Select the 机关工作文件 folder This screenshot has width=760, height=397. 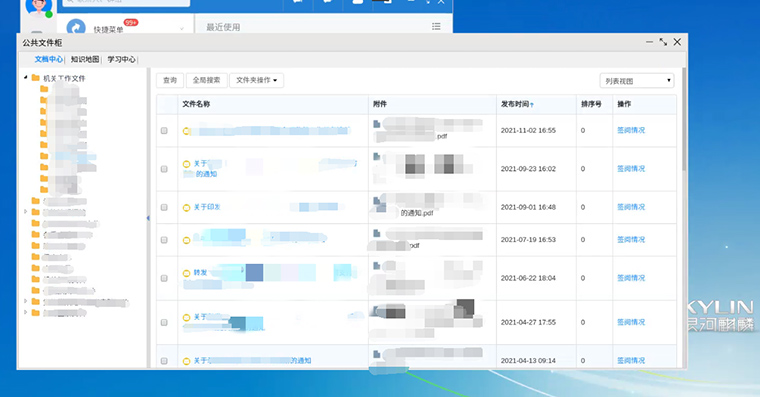64,78
